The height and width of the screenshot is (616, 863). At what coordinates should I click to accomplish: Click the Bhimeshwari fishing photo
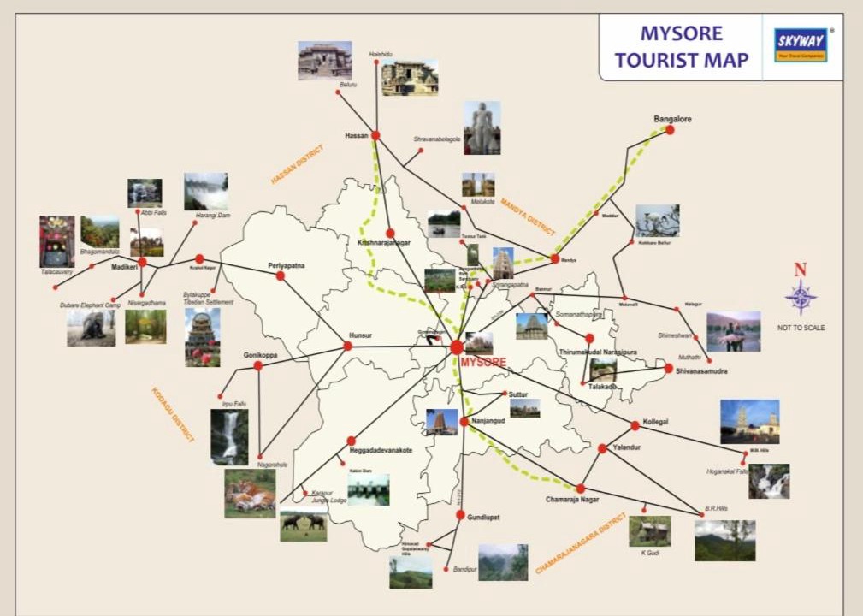[734, 331]
